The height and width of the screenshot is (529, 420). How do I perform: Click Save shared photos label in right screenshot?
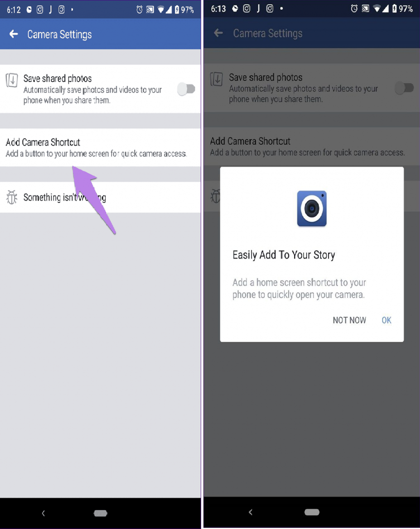tap(266, 77)
